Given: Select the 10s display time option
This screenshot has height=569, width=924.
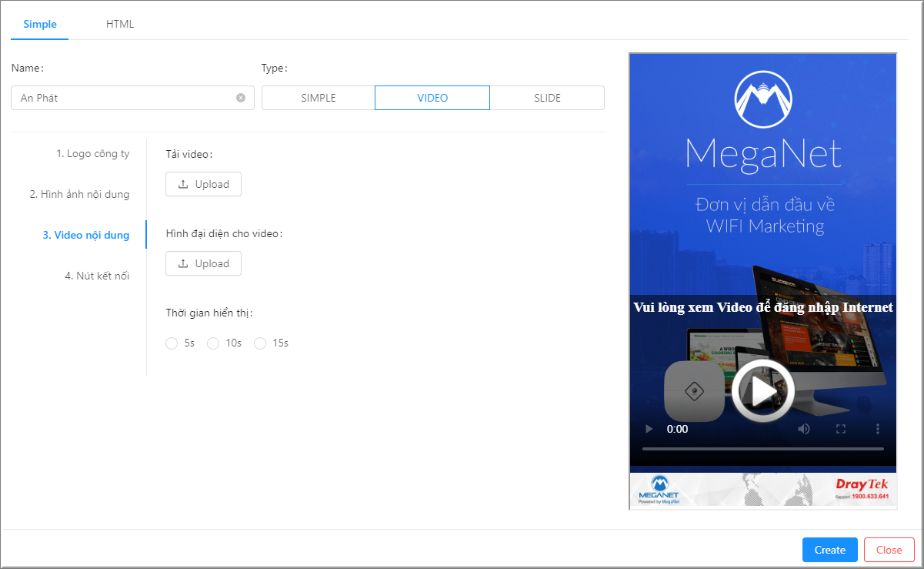Looking at the screenshot, I should click(x=213, y=343).
